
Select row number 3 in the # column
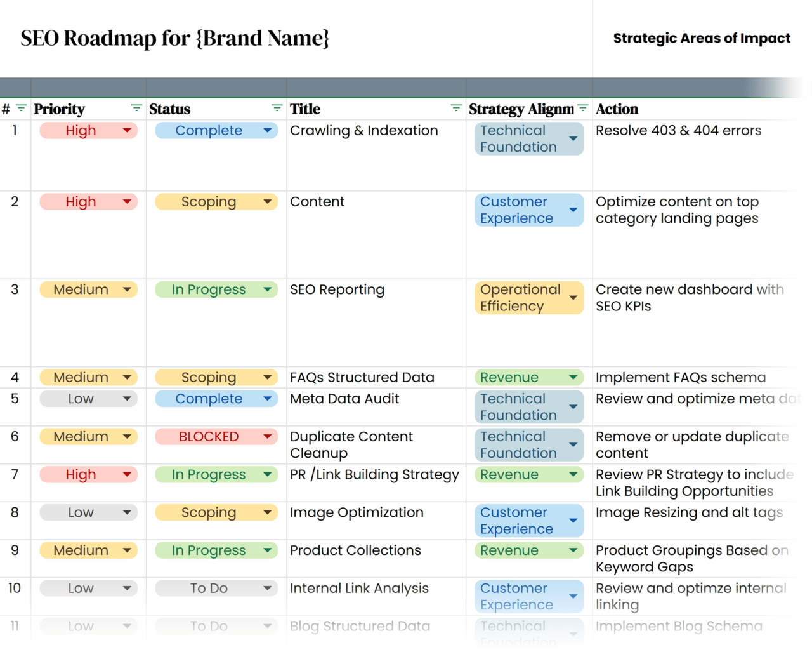coord(14,289)
